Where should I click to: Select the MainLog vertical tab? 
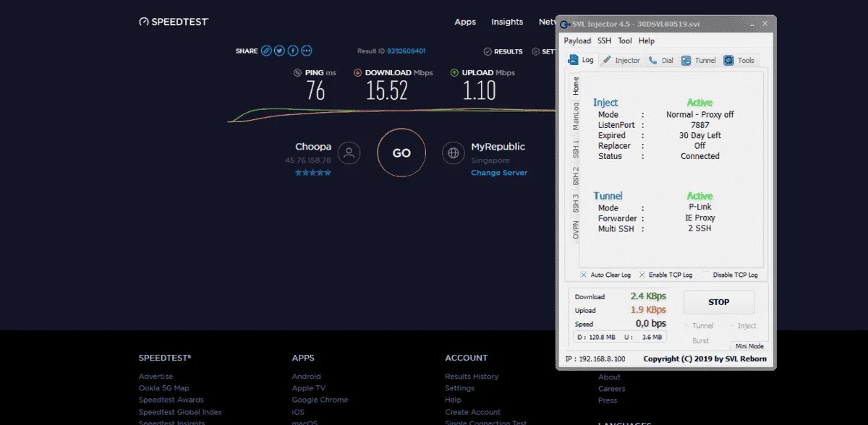tap(576, 116)
